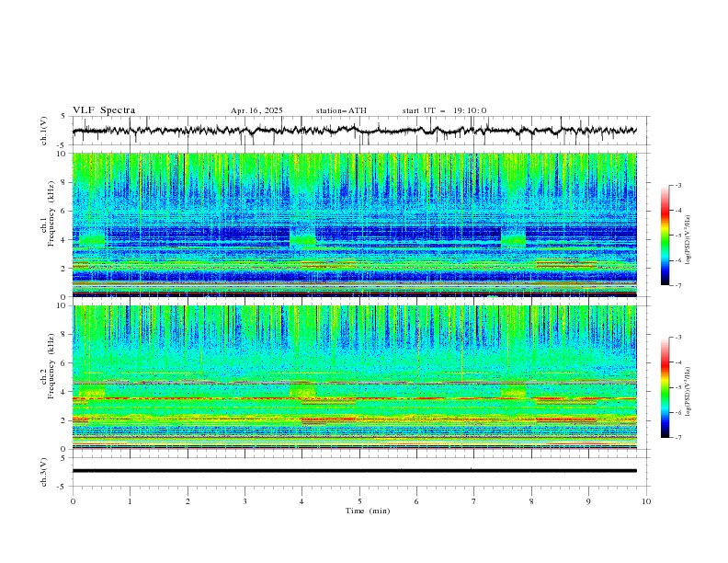
Task: Click the 'Time (min)' axis label
Action: [x=368, y=511]
